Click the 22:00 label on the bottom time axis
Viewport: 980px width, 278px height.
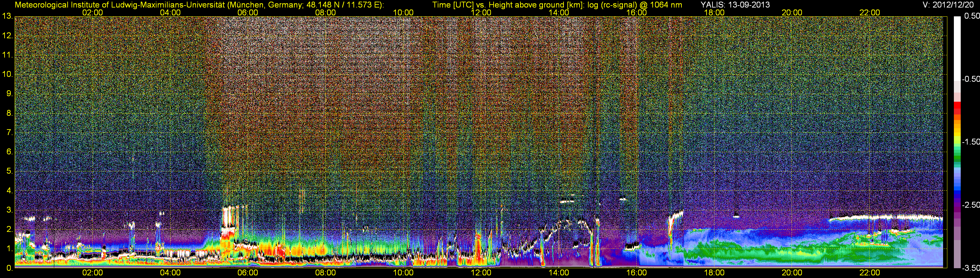pos(870,273)
